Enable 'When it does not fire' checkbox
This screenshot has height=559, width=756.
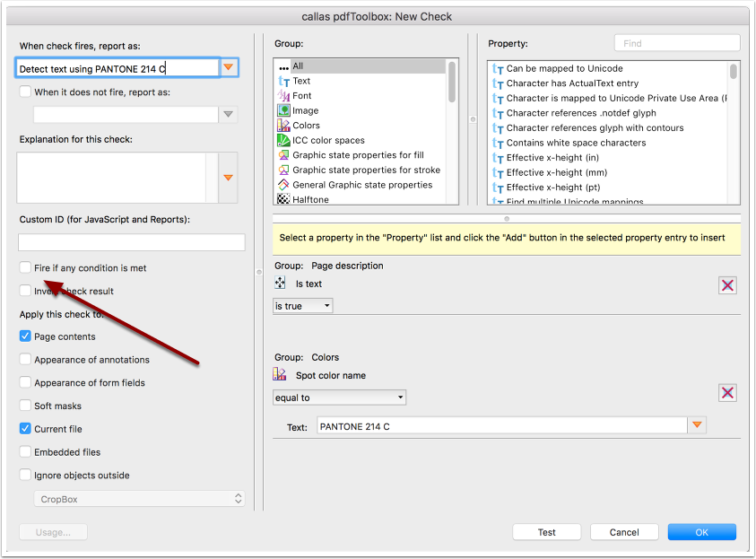point(25,92)
